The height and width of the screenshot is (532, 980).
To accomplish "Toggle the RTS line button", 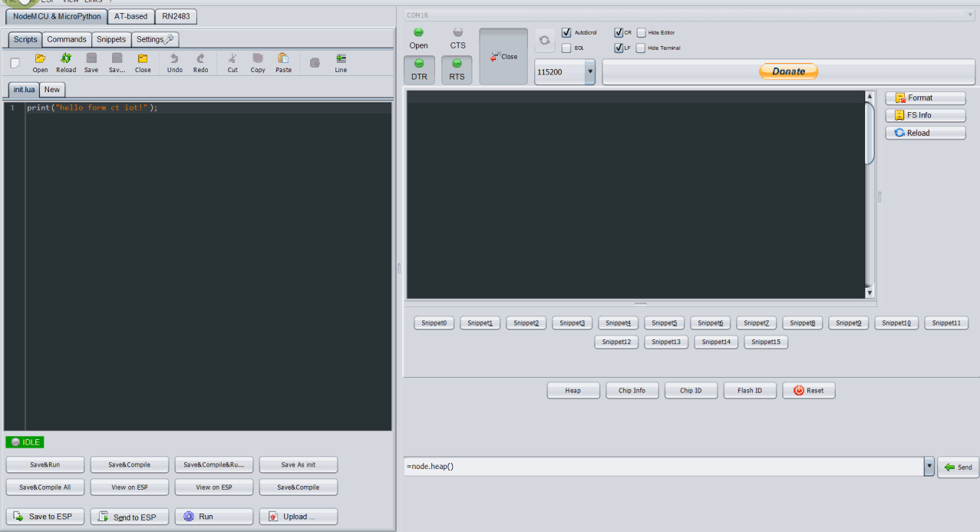I will pos(457,70).
